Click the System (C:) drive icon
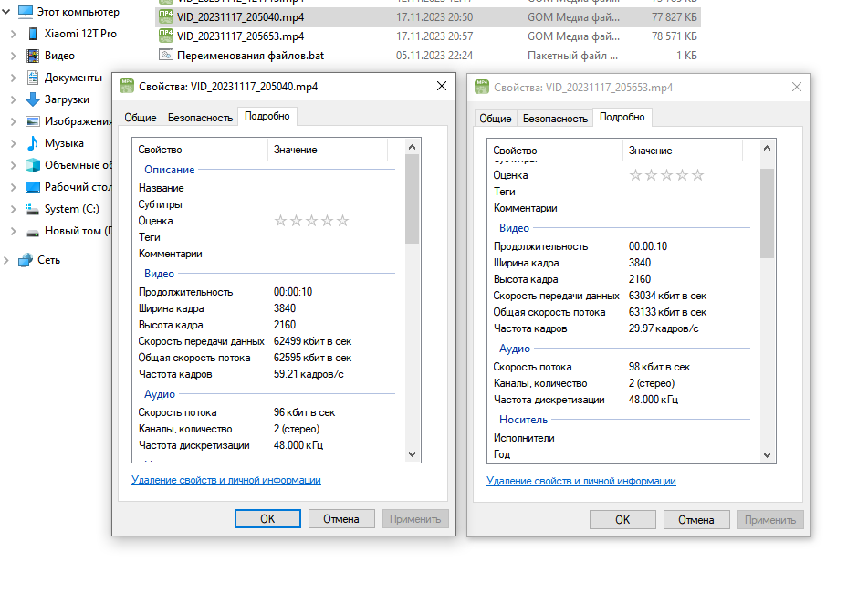 [x=33, y=209]
